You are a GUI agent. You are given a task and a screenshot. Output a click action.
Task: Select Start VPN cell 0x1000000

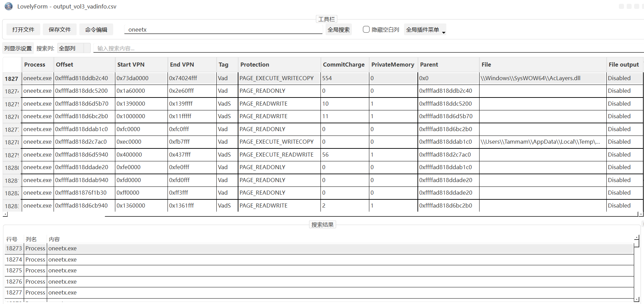point(141,116)
